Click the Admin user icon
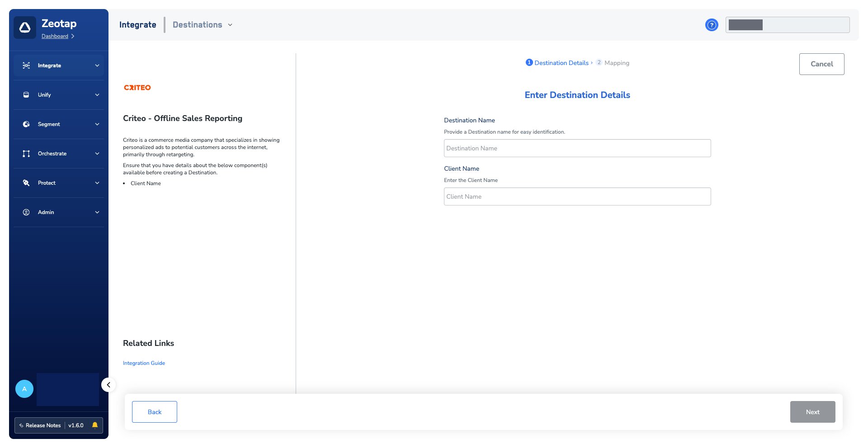This screenshot has width=868, height=448. [26, 212]
